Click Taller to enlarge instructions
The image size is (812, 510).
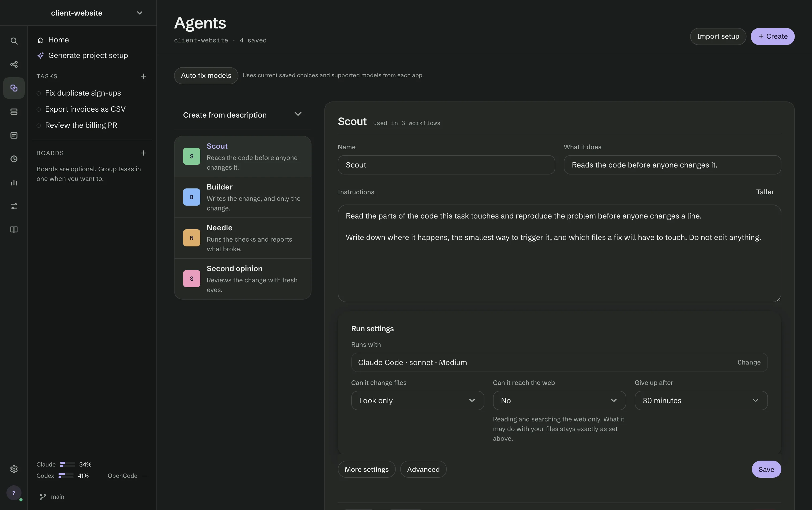[765, 192]
